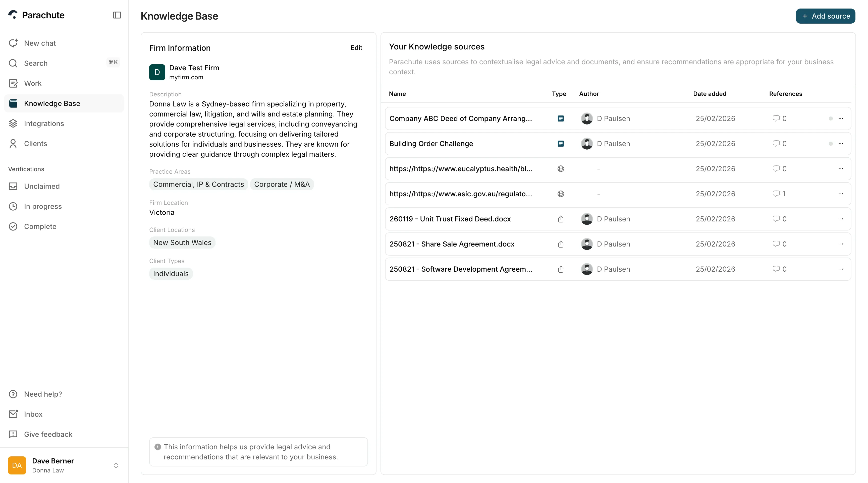868x483 pixels.
Task: Click the Parachute logo
Action: pyautogui.click(x=36, y=15)
